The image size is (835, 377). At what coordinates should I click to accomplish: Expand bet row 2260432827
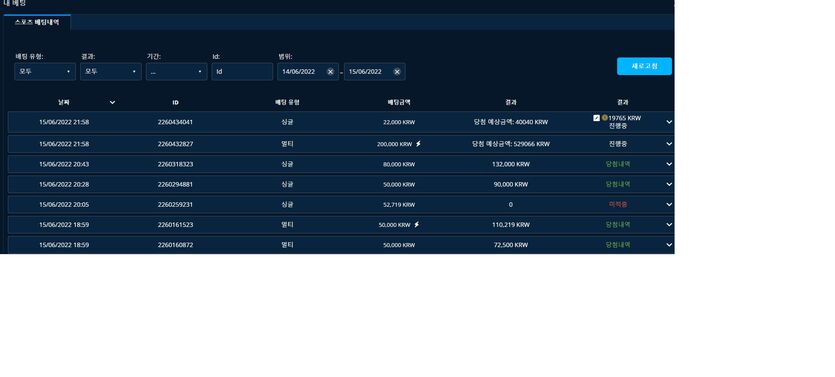669,144
